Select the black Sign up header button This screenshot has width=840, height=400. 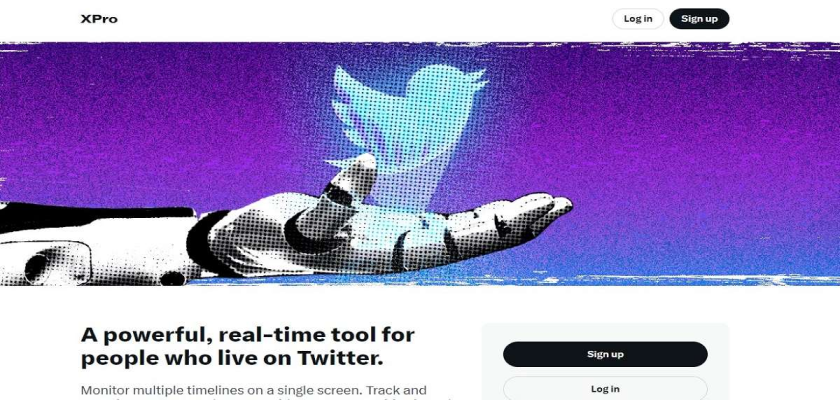(699, 19)
